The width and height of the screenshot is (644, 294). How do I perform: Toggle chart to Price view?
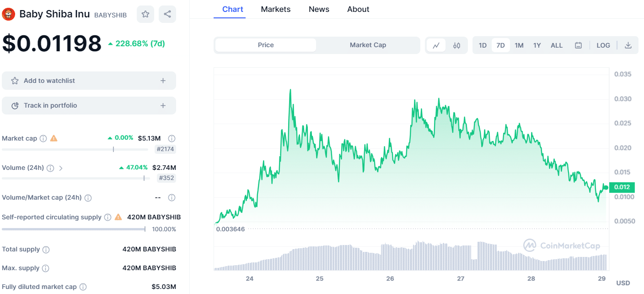point(266,45)
